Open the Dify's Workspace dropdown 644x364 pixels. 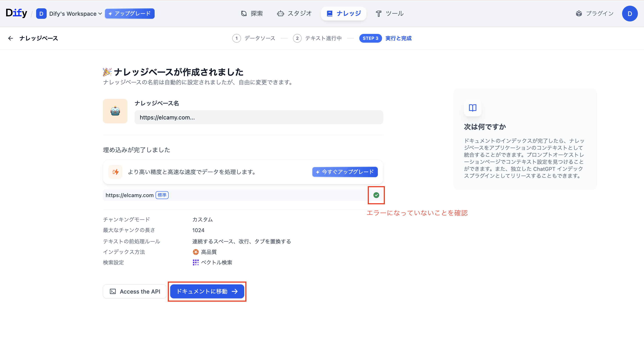[73, 14]
